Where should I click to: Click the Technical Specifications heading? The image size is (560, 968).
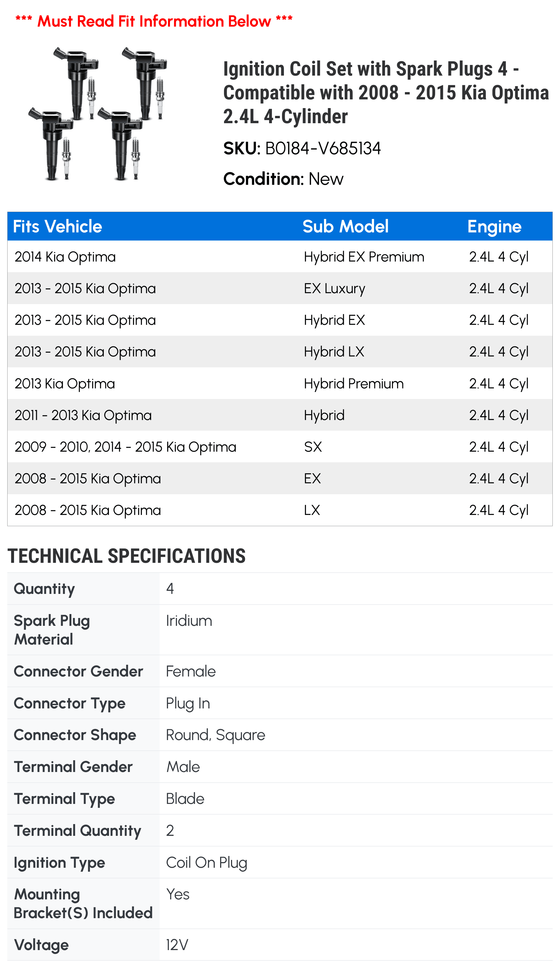coord(126,556)
